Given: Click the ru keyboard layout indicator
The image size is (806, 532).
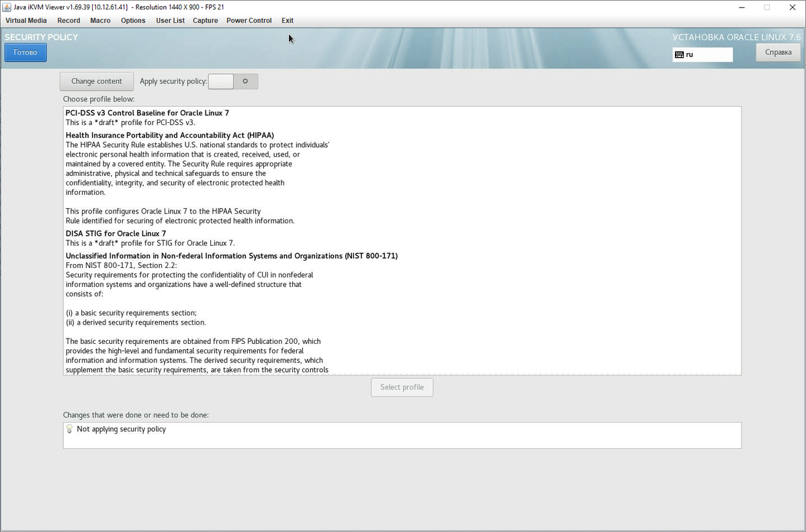Looking at the screenshot, I should pos(703,54).
